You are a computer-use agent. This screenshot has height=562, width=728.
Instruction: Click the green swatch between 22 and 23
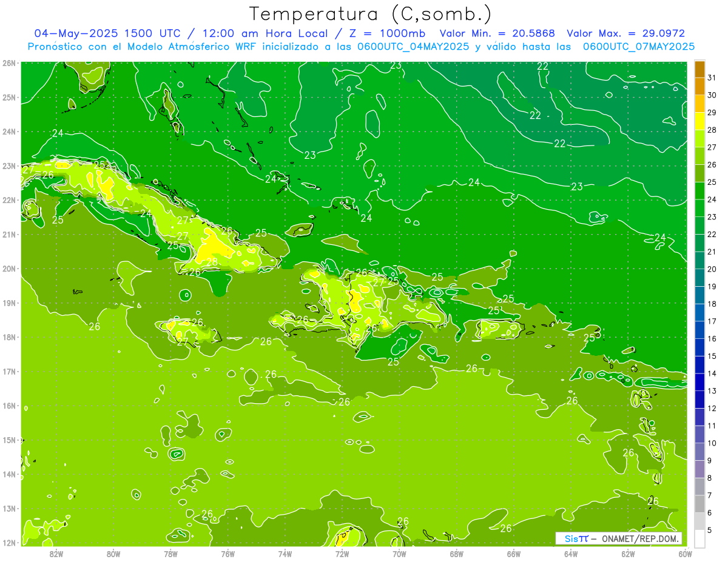tap(699, 226)
